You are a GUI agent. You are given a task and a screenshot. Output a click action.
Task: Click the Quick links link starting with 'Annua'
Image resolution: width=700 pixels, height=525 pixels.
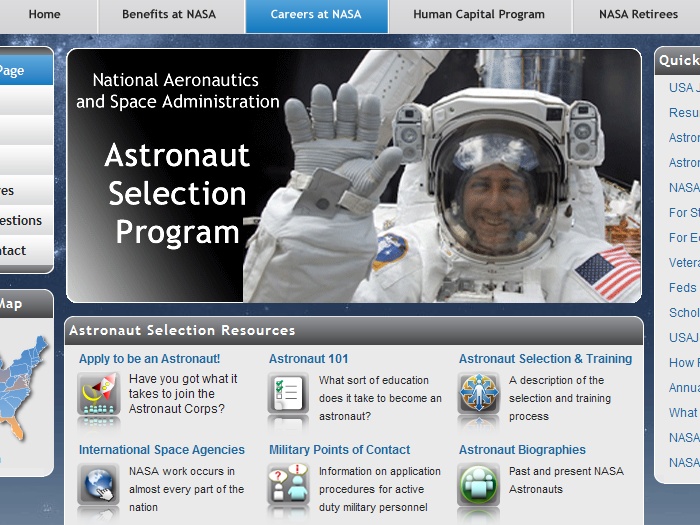684,388
